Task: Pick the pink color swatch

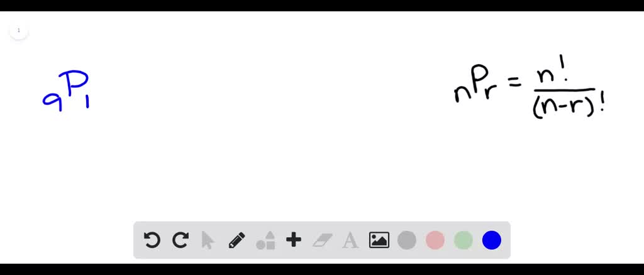Action: [x=435, y=240]
